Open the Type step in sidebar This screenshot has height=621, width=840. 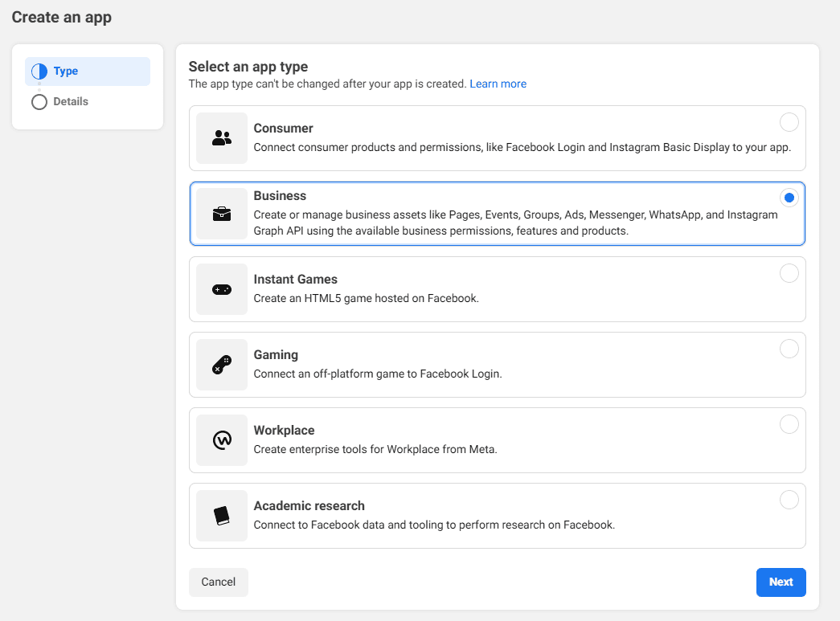(66, 71)
